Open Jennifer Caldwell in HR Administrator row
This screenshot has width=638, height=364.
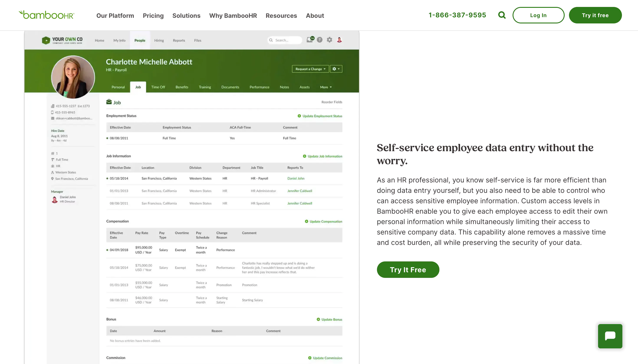pos(299,191)
